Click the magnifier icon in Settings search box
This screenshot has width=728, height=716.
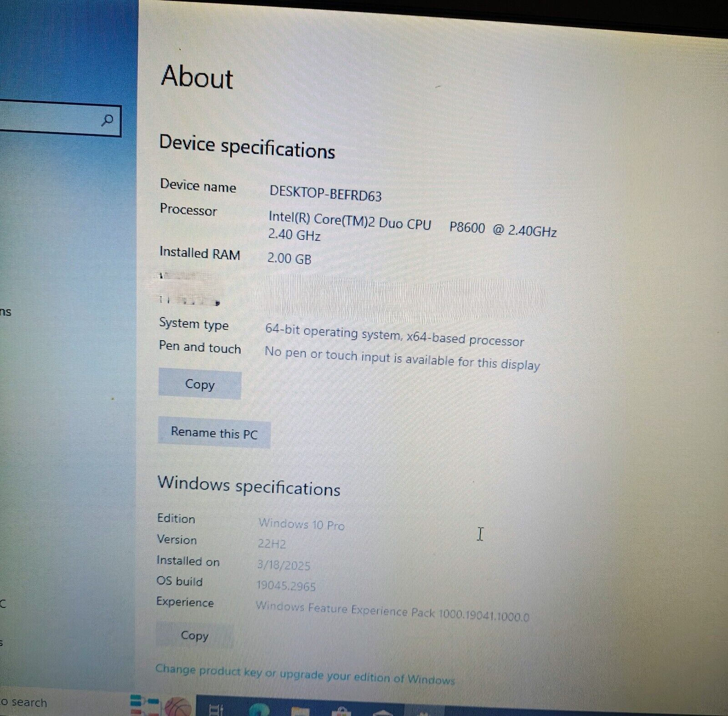(107, 120)
